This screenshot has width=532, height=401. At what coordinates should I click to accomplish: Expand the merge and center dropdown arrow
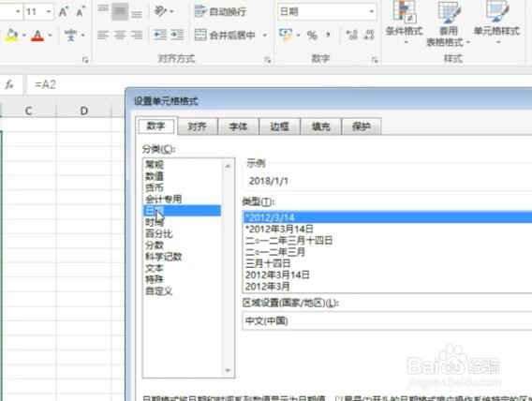click(x=265, y=35)
